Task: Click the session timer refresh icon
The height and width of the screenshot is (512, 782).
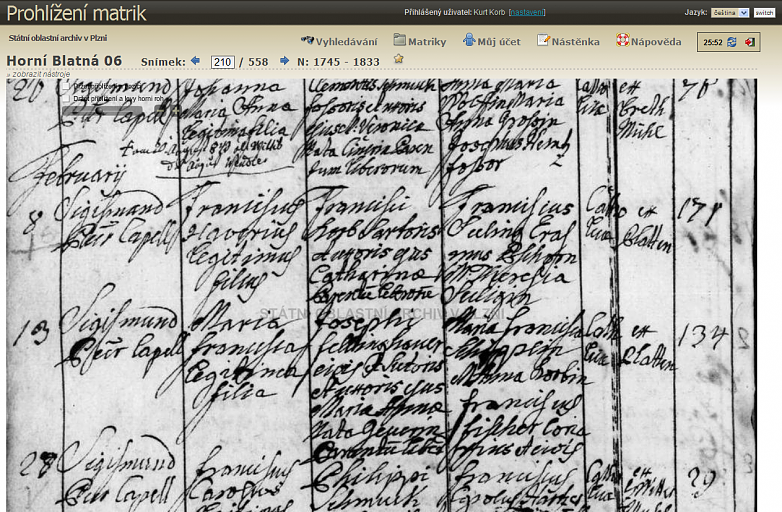Action: pos(732,42)
